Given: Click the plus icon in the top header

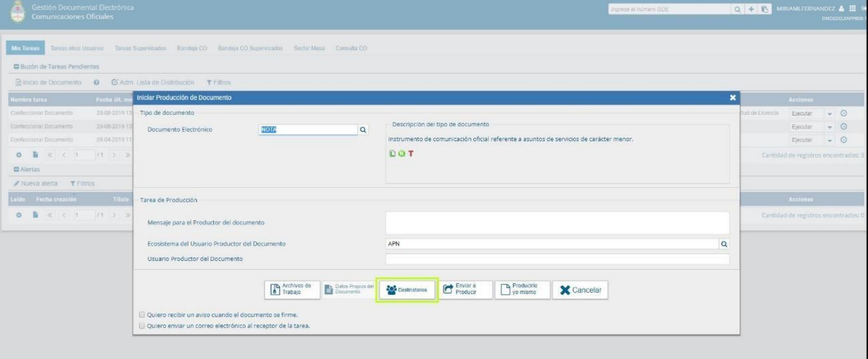Looking at the screenshot, I should [751, 9].
